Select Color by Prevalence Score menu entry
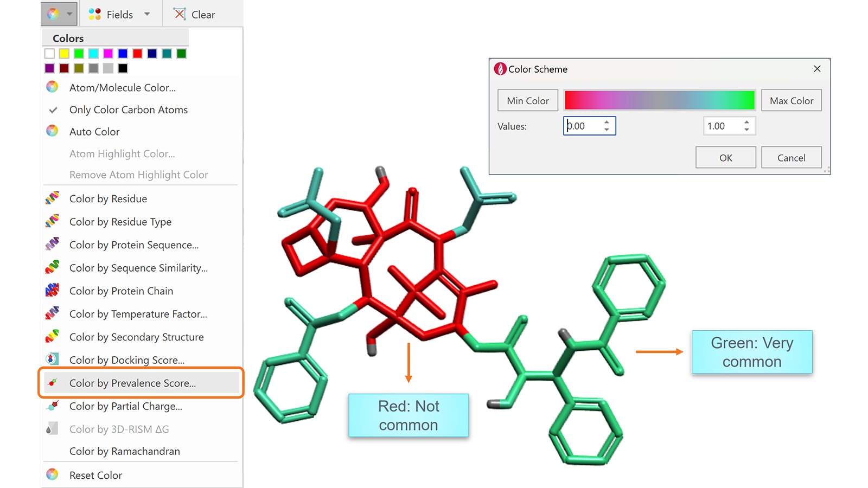The width and height of the screenshot is (868, 488). pos(132,383)
